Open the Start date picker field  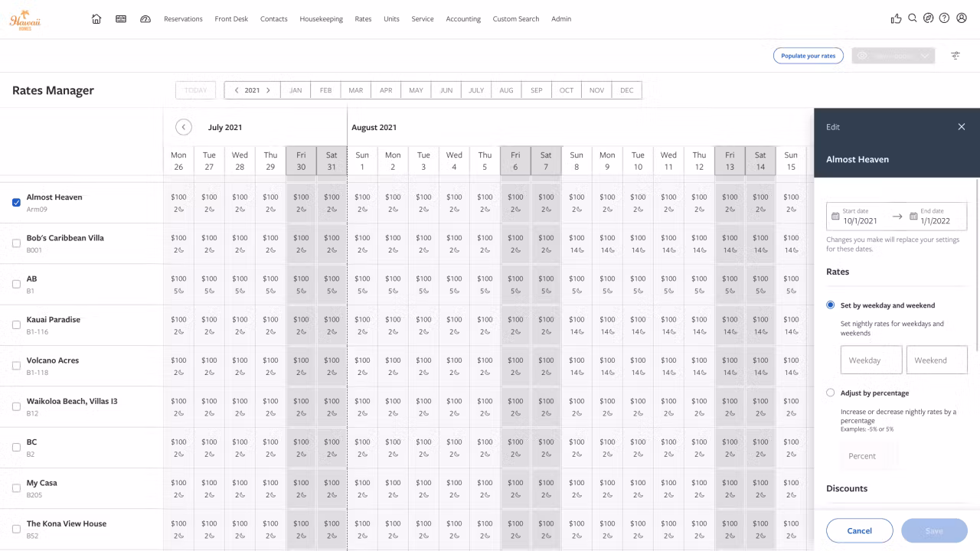point(860,217)
